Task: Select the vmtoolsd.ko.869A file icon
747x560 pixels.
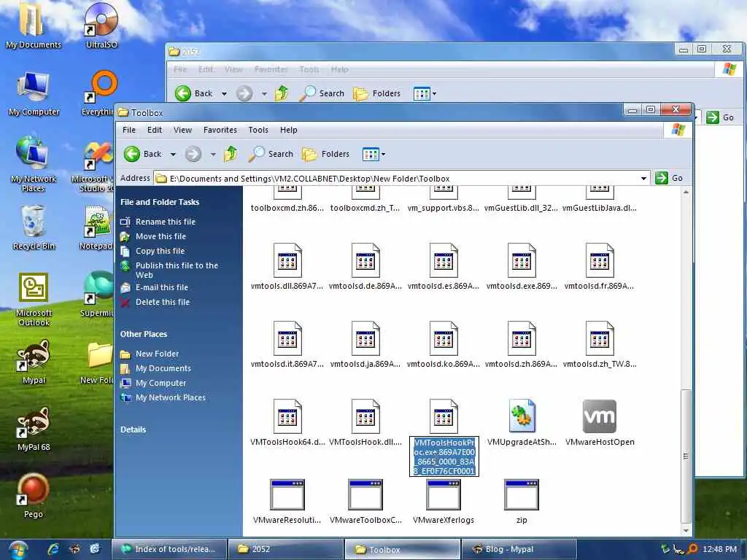Action: [444, 338]
